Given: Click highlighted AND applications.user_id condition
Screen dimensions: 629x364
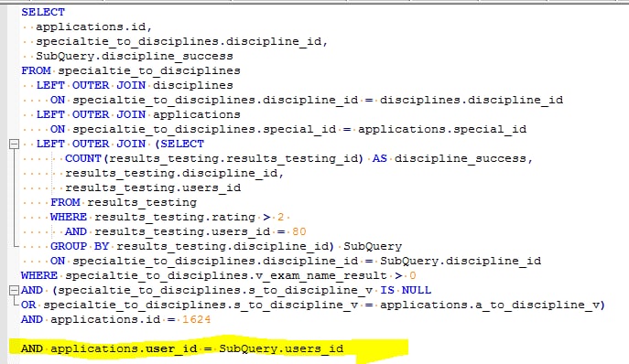Looking at the screenshot, I should (182, 348).
